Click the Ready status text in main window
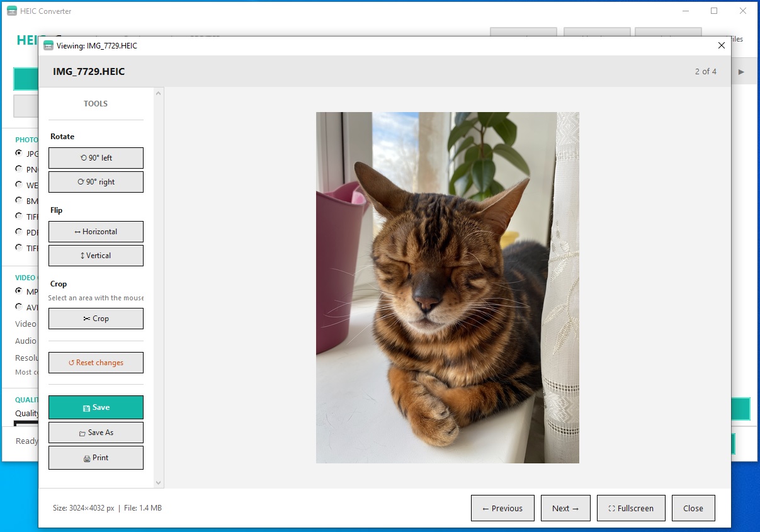 coord(27,441)
